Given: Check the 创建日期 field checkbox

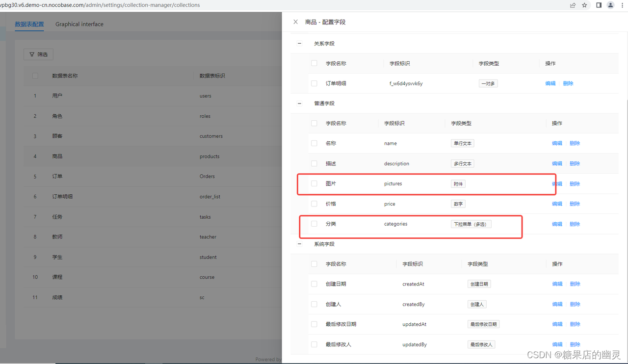Looking at the screenshot, I should 314,284.
